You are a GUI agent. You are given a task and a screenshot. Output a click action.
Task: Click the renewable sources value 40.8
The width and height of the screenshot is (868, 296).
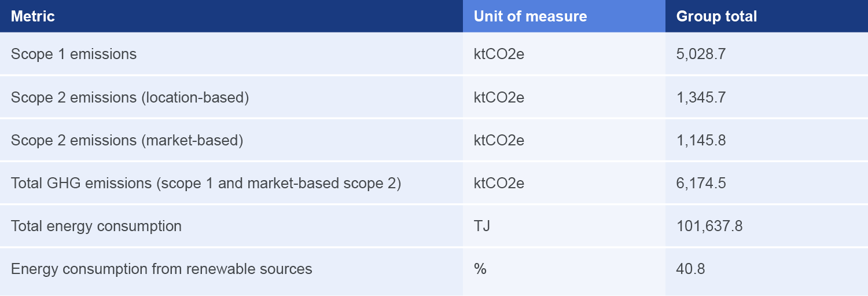[690, 269]
